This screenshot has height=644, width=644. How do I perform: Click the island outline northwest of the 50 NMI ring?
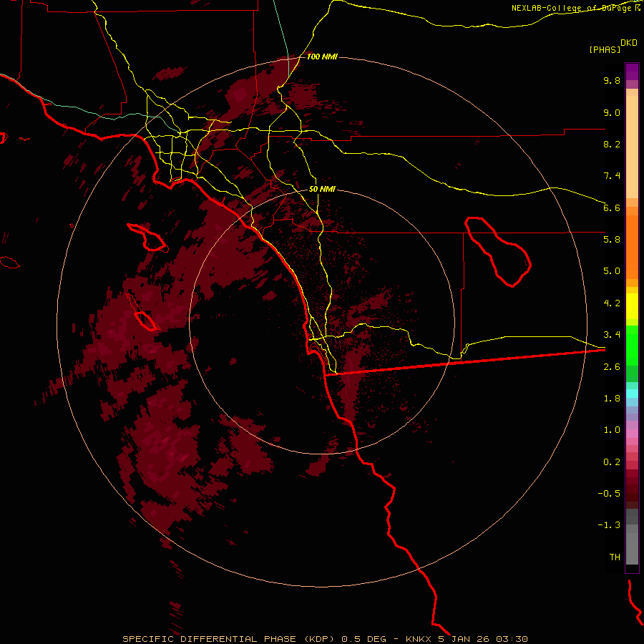(x=148, y=238)
